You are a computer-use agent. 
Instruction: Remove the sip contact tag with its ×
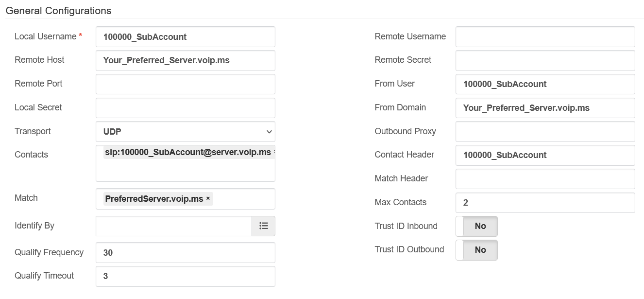274,152
